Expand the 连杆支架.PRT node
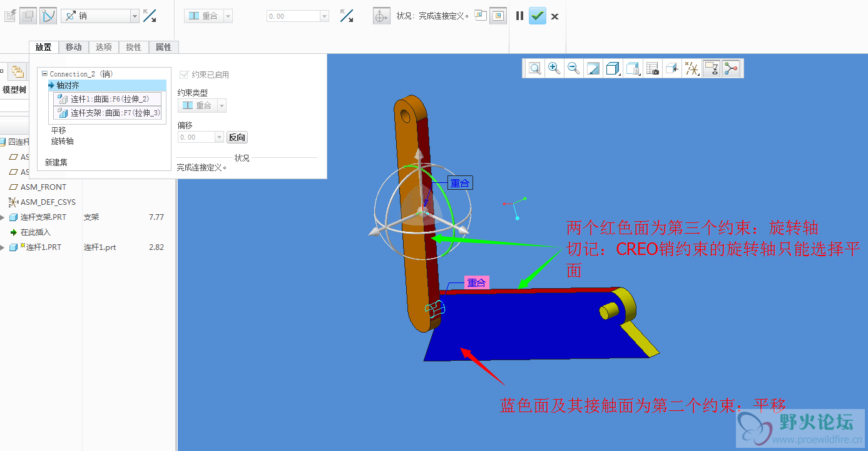Image resolution: width=868 pixels, height=451 pixels. coord(3,217)
